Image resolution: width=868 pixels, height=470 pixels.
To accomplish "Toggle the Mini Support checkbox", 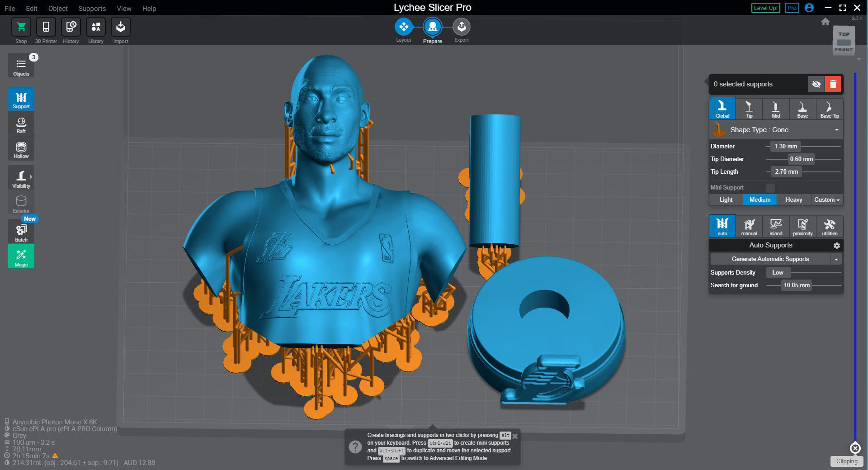I will (x=771, y=187).
